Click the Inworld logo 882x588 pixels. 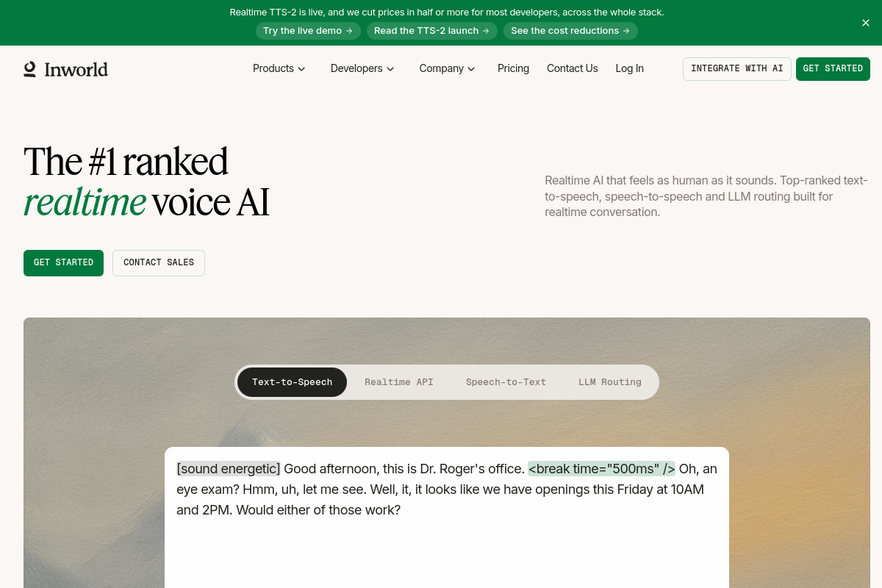tap(66, 69)
